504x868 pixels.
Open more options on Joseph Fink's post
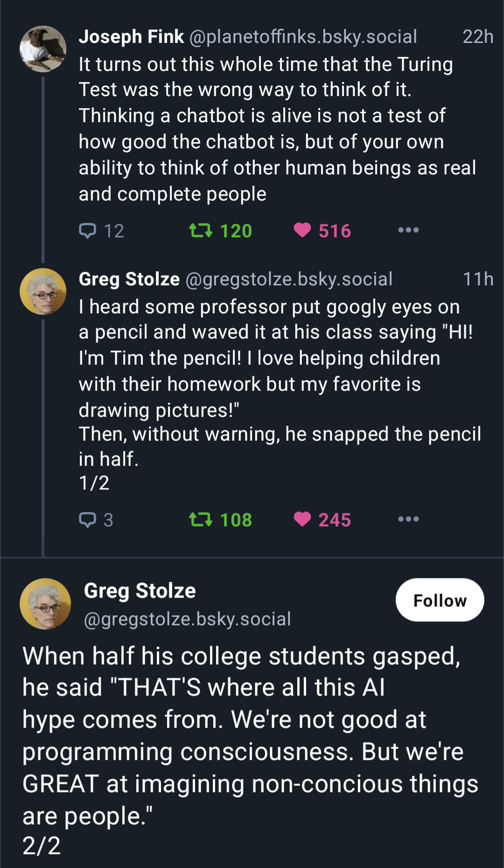click(x=408, y=230)
